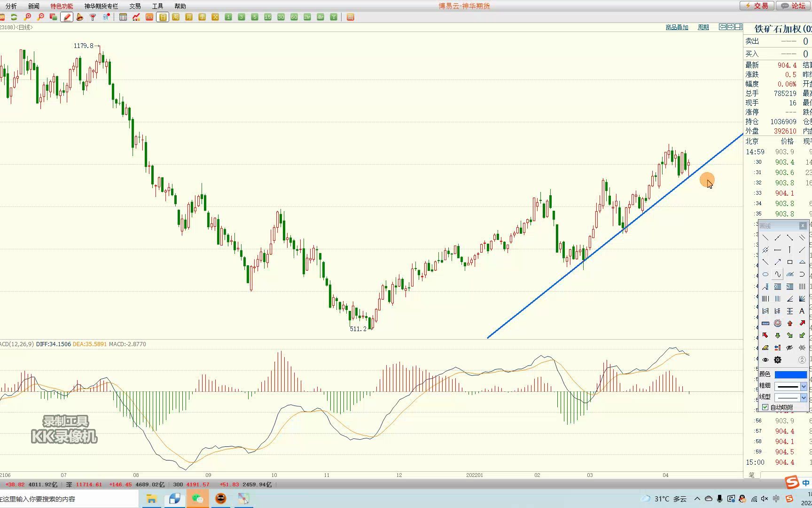Click the 交易 button at top right
This screenshot has height=508, width=812.
pyautogui.click(x=757, y=6)
